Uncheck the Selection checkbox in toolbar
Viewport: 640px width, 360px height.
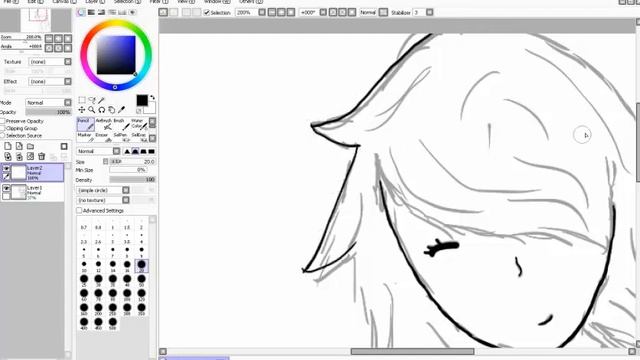click(207, 13)
